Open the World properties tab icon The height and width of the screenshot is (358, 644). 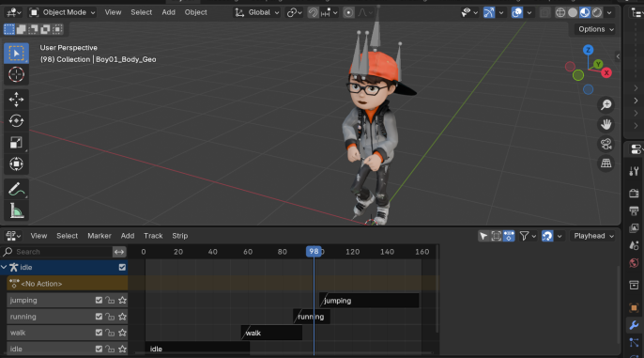pyautogui.click(x=634, y=263)
